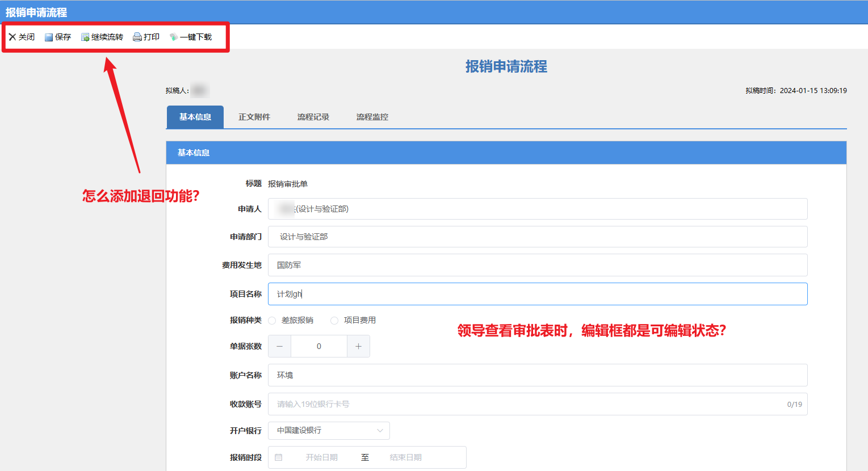Click the 保存 save disk icon
The image size is (868, 471).
click(x=49, y=37)
